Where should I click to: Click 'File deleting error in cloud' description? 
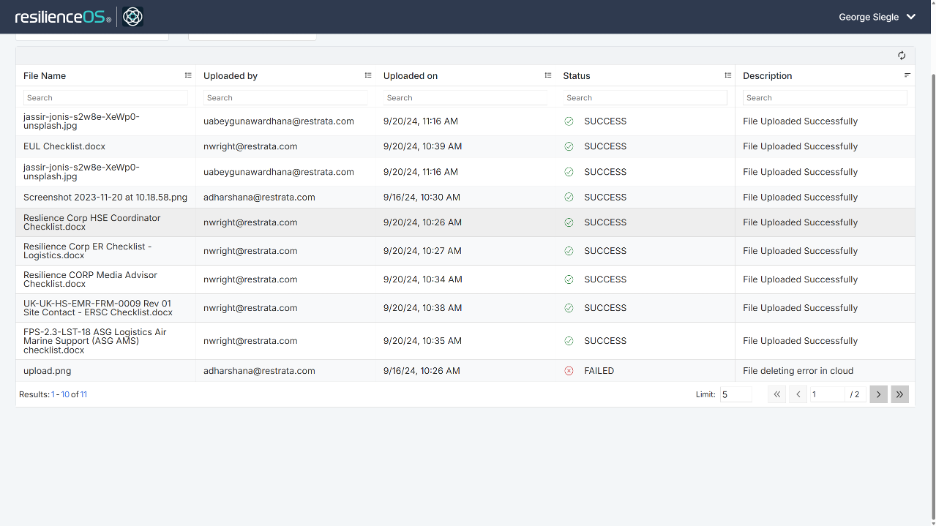(x=798, y=371)
